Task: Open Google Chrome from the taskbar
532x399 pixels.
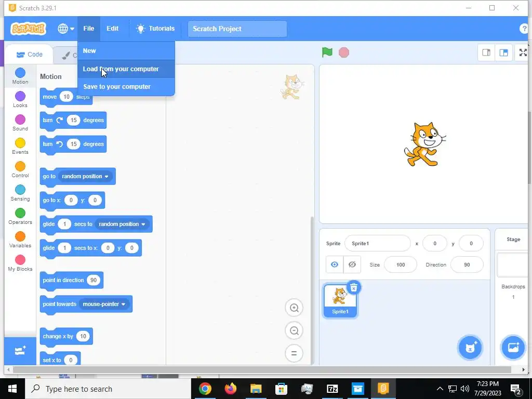Action: coord(205,389)
